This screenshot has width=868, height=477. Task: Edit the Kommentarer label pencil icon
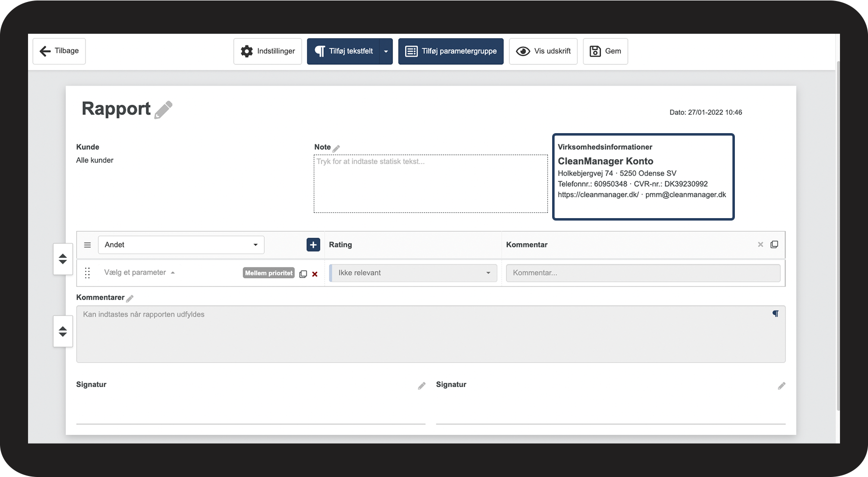[130, 298]
